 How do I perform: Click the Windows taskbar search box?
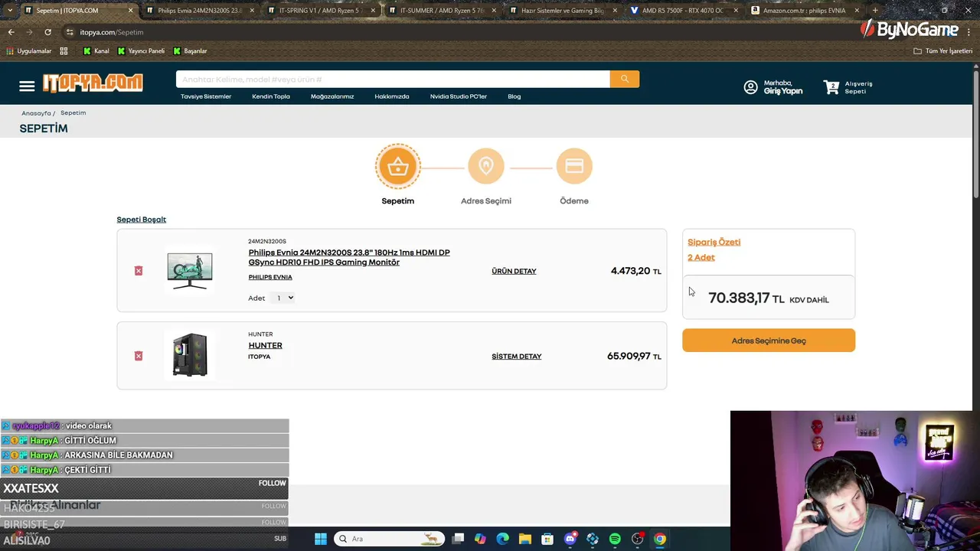coord(390,539)
